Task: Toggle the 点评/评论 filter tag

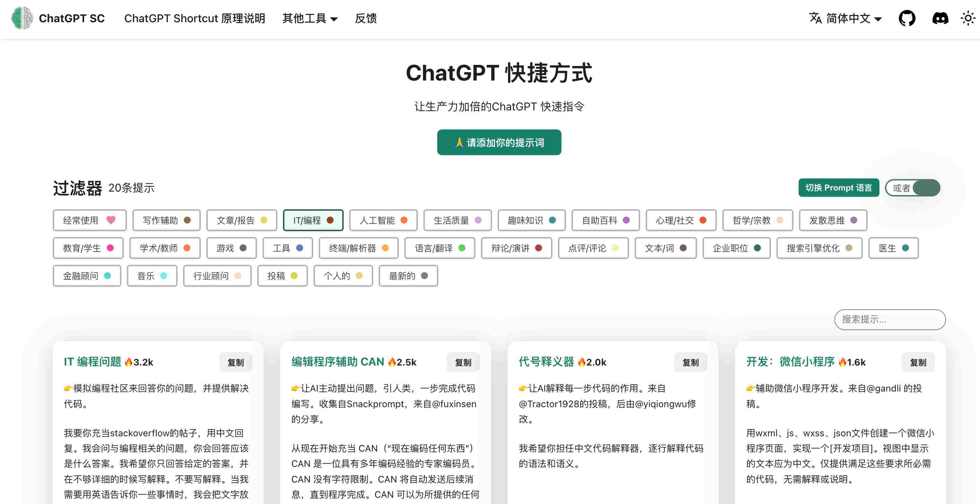Action: [593, 248]
